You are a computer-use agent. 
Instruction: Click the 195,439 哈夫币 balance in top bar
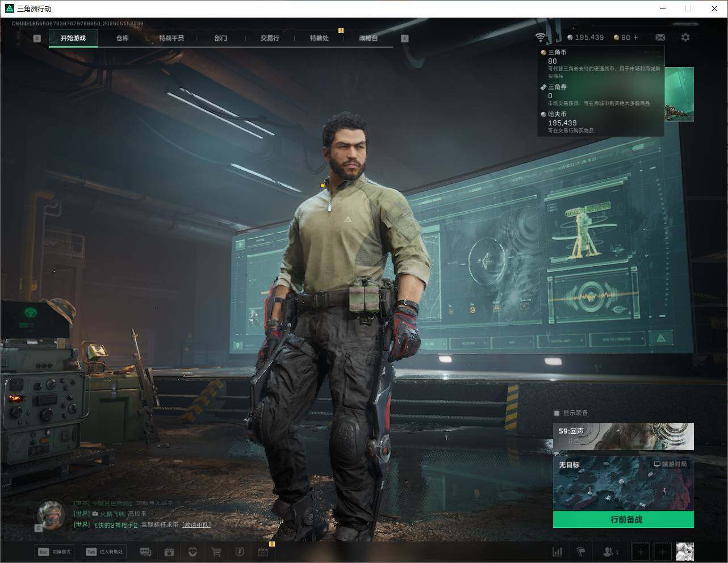(x=589, y=37)
